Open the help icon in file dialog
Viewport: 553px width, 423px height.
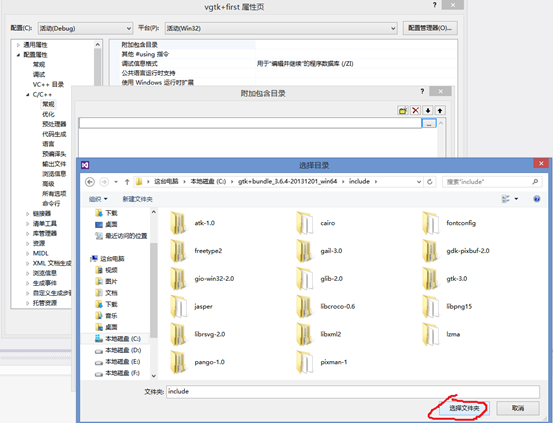[536, 199]
